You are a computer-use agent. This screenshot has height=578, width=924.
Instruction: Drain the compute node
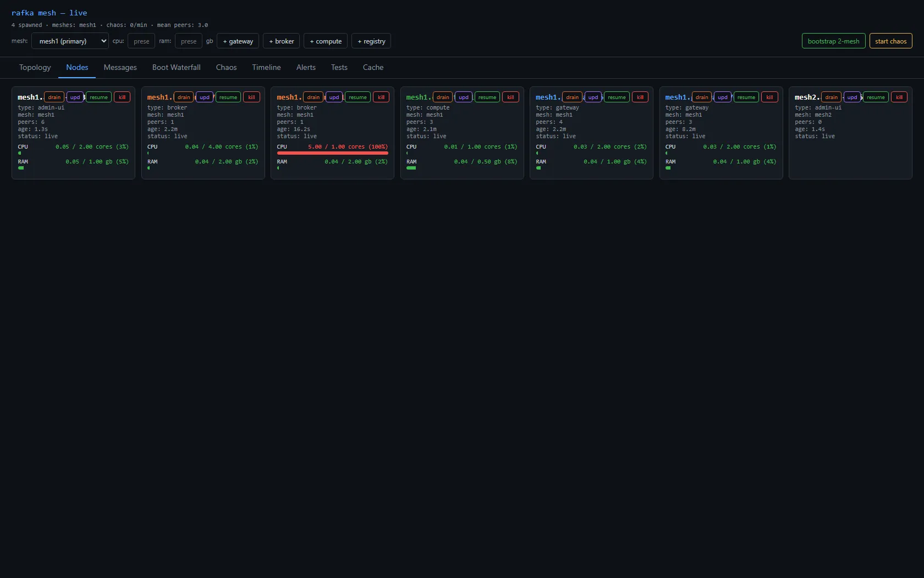coord(443,97)
